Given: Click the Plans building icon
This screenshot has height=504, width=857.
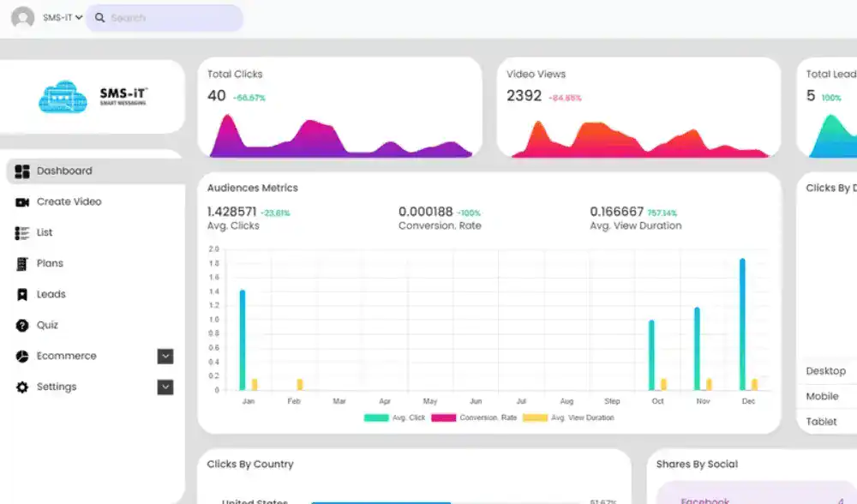Looking at the screenshot, I should point(22,264).
